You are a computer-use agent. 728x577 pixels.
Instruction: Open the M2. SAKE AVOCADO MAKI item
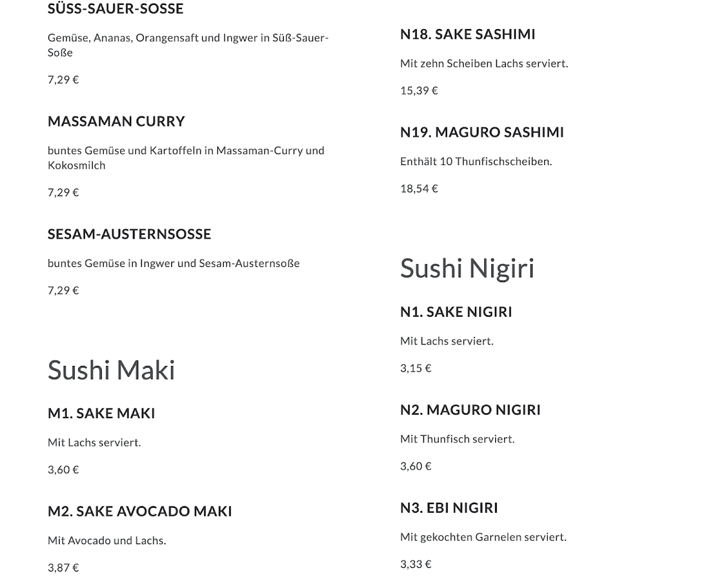click(140, 511)
